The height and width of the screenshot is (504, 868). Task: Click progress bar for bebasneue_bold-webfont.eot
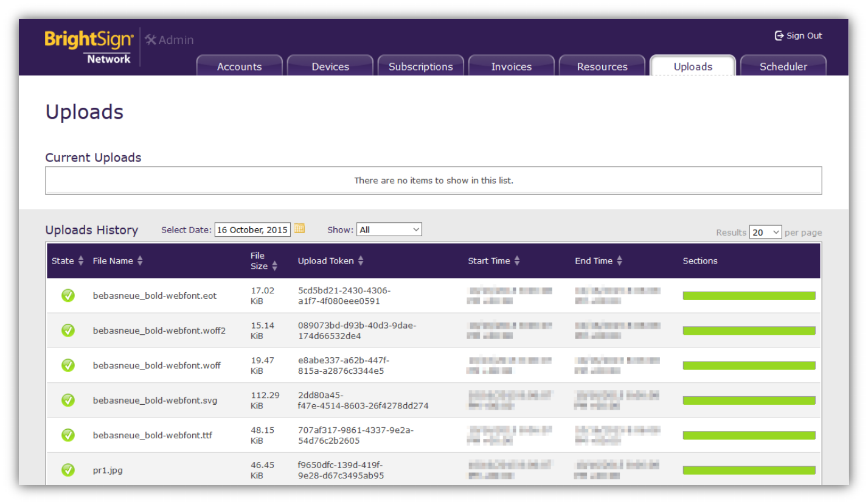pyautogui.click(x=749, y=296)
